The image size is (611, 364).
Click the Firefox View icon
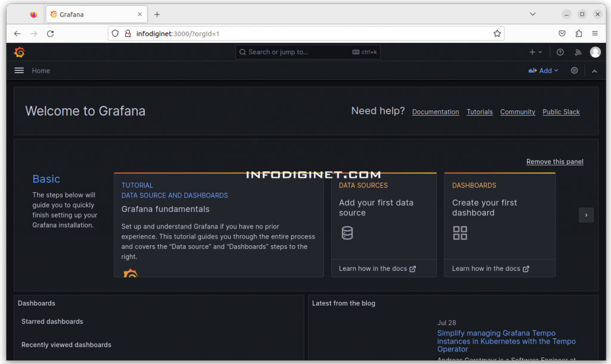point(33,14)
